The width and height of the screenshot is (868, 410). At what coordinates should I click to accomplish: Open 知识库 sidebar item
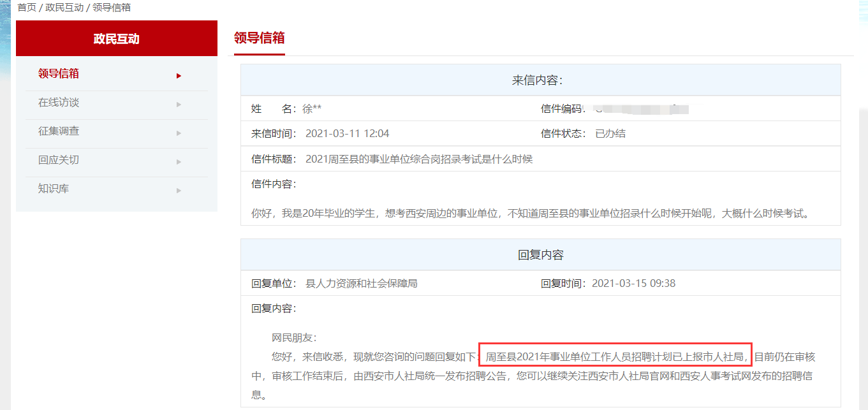(54, 189)
